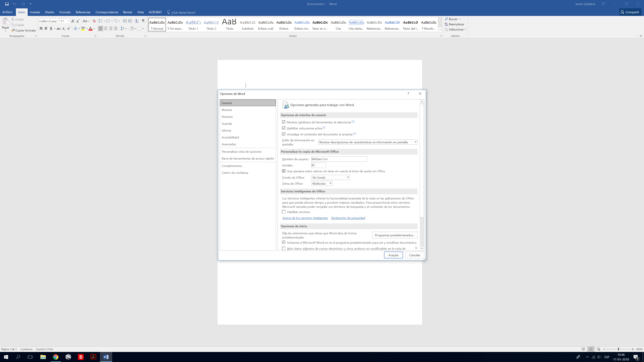Click the zoom slider in status bar
This screenshot has height=362, width=644.
pos(618,349)
